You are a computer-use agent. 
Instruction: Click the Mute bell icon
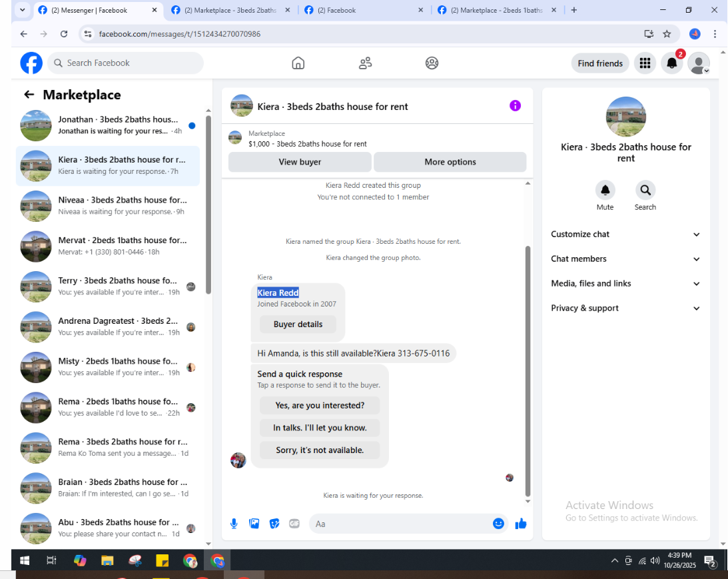click(x=605, y=190)
